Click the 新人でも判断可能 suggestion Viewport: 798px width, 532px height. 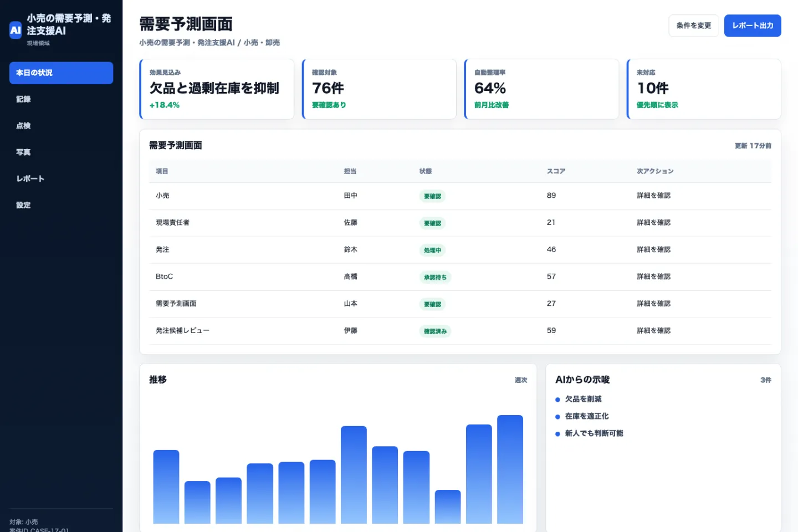[x=594, y=433]
